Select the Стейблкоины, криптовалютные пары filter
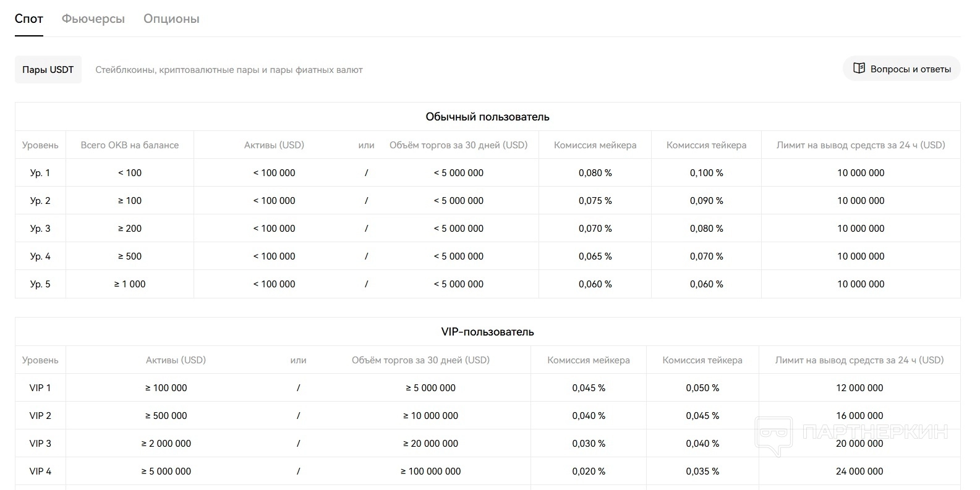980x490 pixels. [229, 70]
